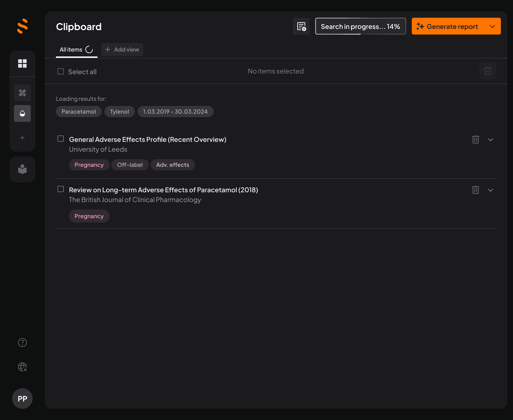Click the globe language icon

(22, 367)
